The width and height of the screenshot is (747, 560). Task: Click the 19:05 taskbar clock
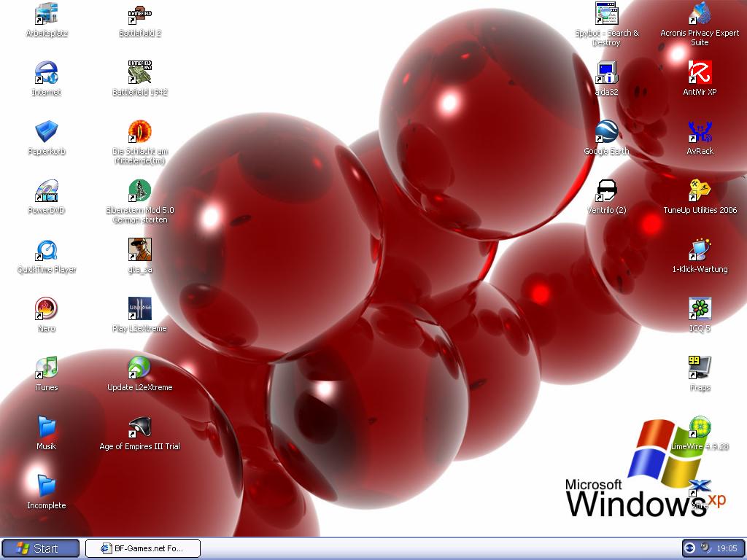tap(727, 548)
